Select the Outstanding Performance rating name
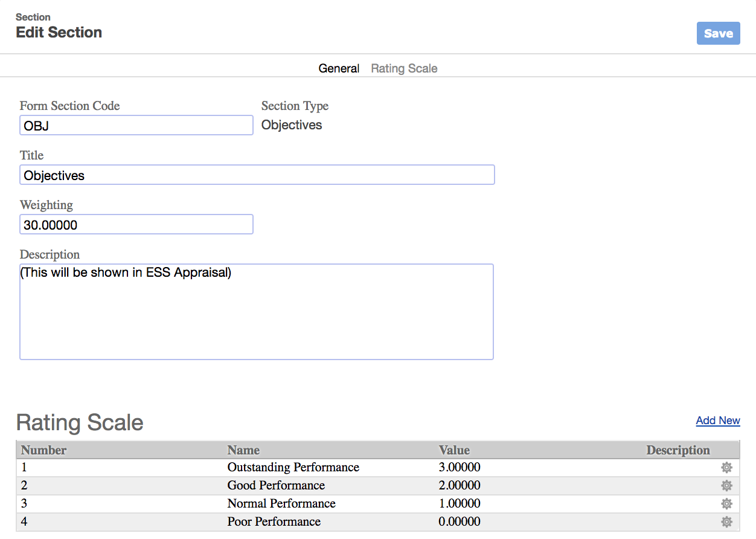756x539 pixels. [x=293, y=467]
